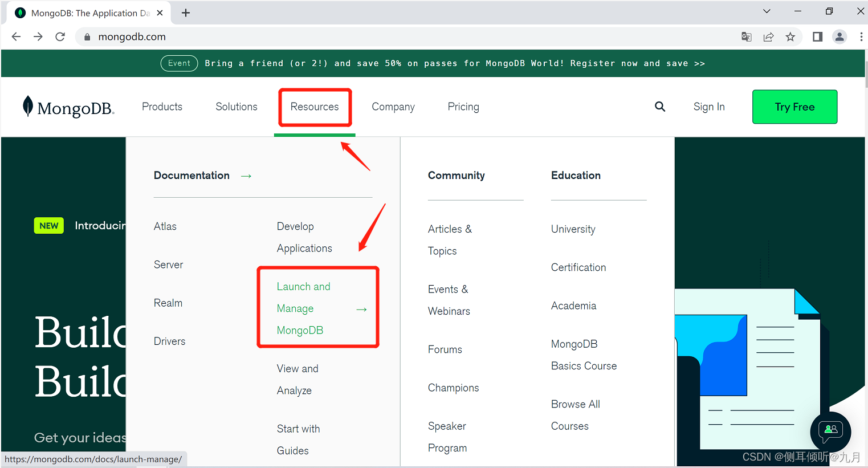Click the browser forward arrow
868x468 pixels.
pos(38,36)
